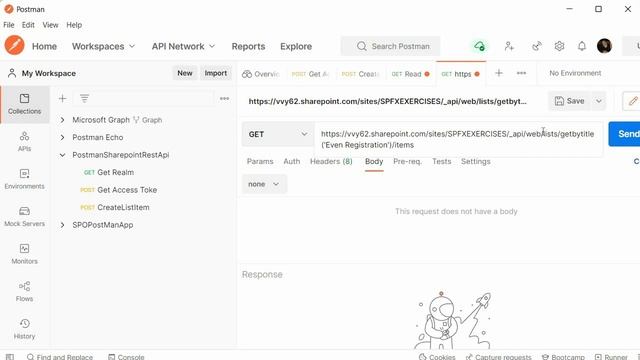Open the Workspaces dropdown
The image size is (640, 360).
point(103,46)
